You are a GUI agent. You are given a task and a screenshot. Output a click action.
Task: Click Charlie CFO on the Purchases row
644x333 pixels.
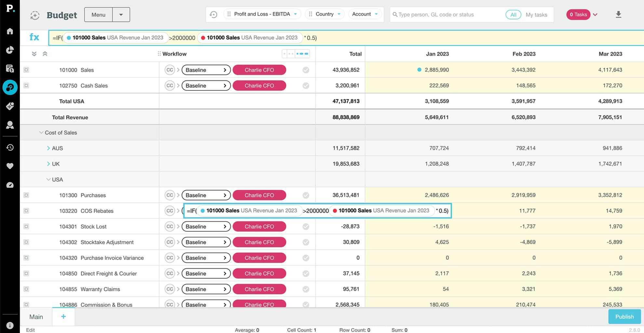[259, 195]
